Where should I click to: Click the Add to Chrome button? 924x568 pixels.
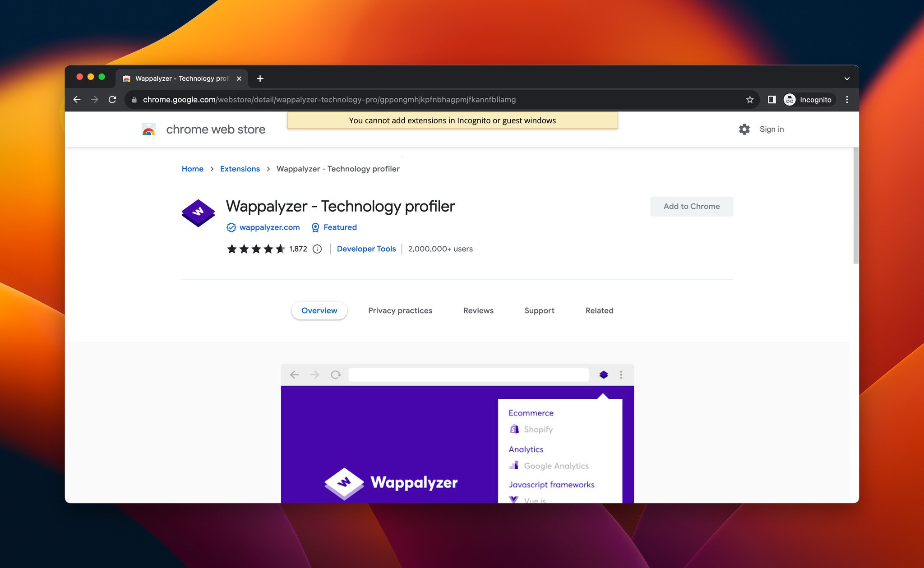[x=692, y=207]
